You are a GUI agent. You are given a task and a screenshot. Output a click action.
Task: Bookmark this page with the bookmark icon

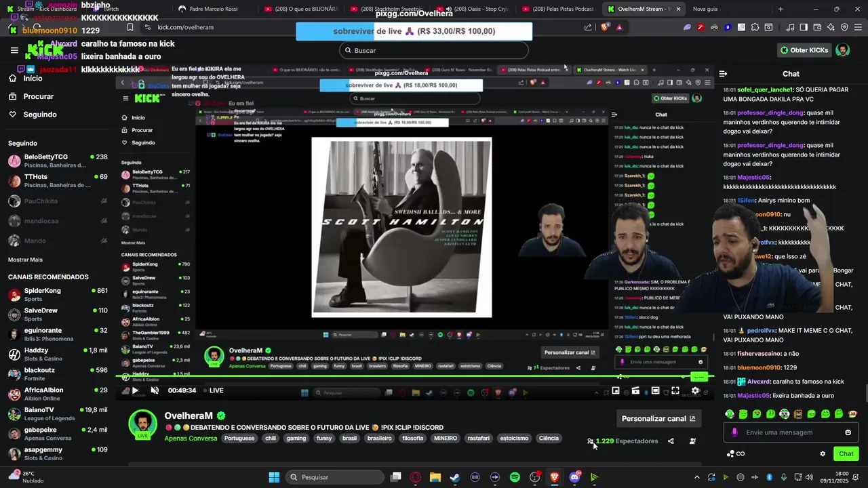130,27
